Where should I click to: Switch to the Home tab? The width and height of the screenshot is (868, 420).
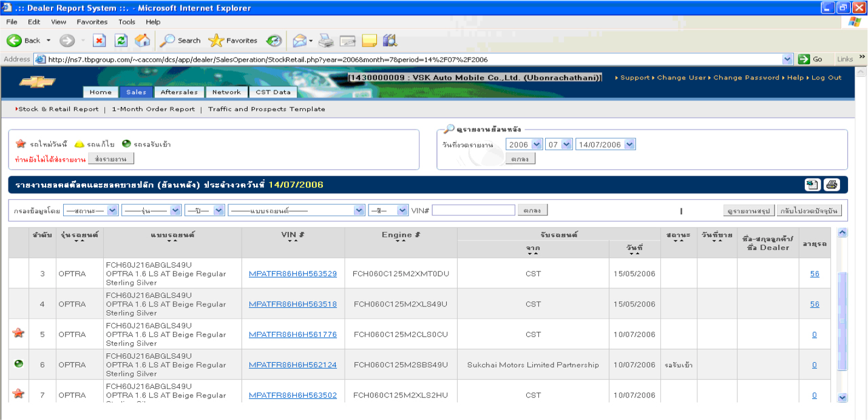pyautogui.click(x=101, y=92)
